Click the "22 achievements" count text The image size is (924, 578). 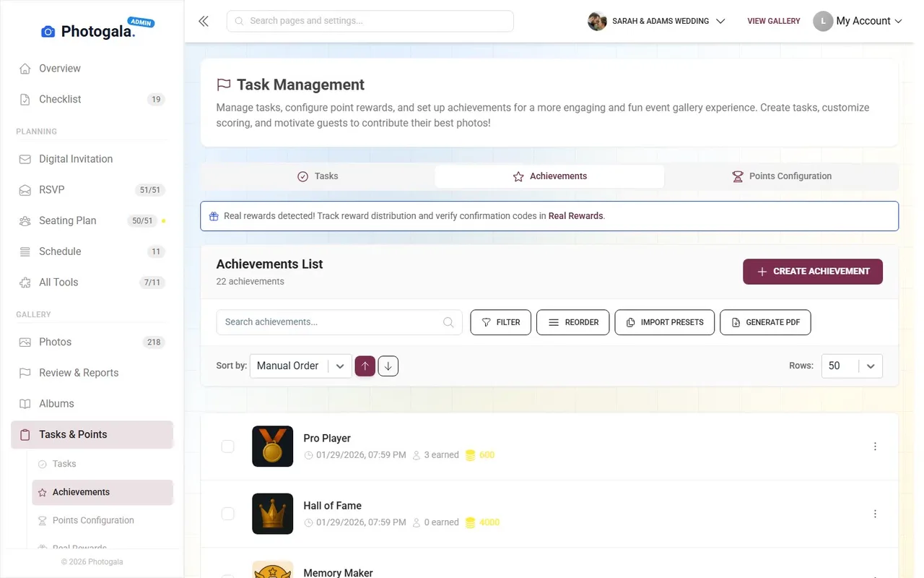pyautogui.click(x=250, y=282)
